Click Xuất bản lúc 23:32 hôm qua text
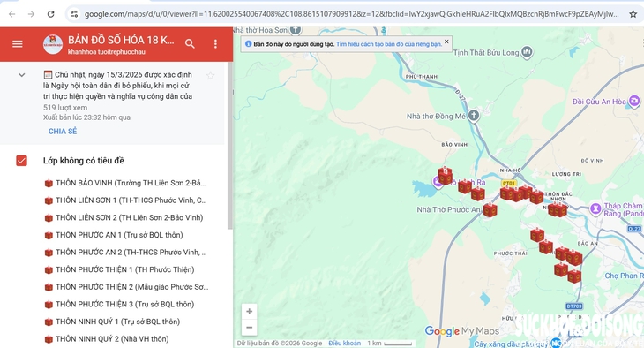This screenshot has height=348, width=644. click(x=86, y=117)
